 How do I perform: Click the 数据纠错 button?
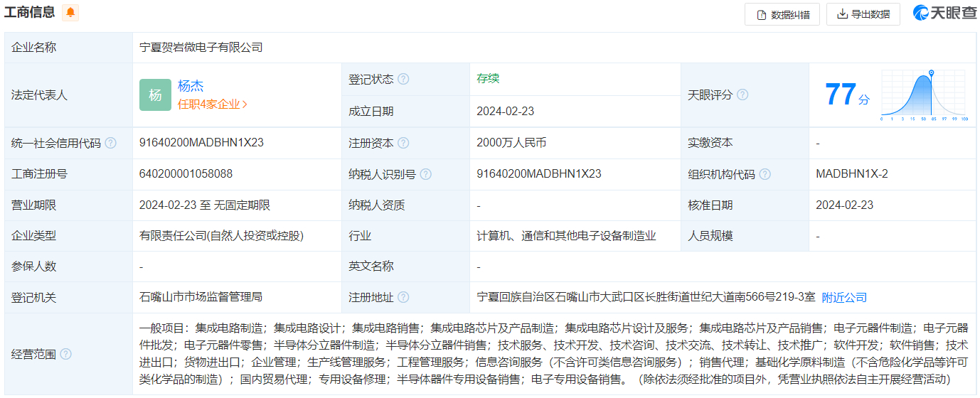782,14
